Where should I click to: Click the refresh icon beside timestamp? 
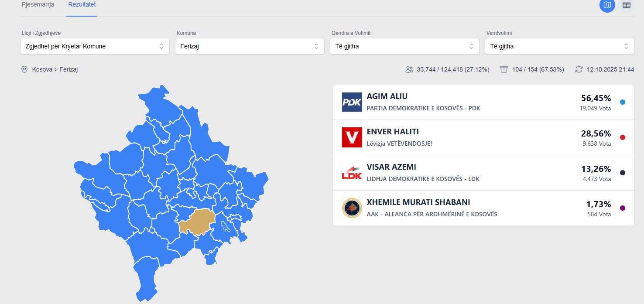(579, 69)
